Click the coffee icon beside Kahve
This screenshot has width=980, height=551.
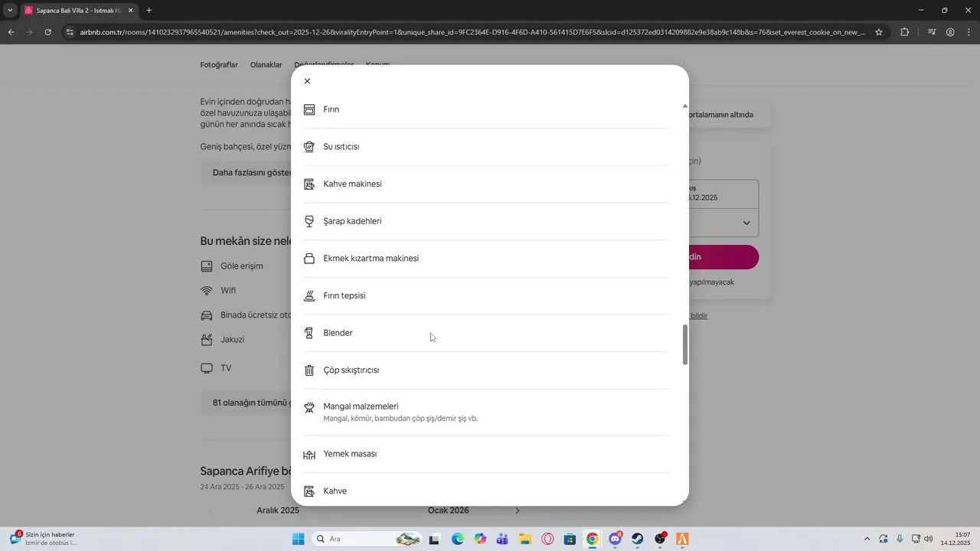pos(309,491)
